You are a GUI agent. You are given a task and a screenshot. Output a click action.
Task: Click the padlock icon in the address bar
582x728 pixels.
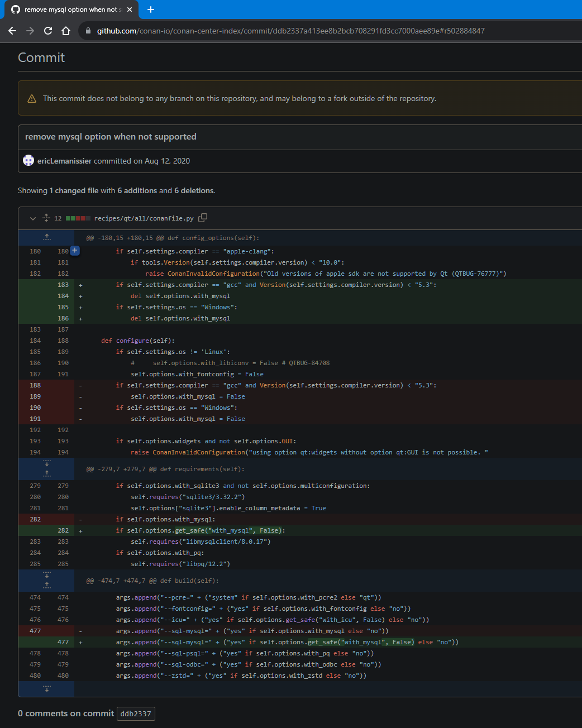coord(87,31)
